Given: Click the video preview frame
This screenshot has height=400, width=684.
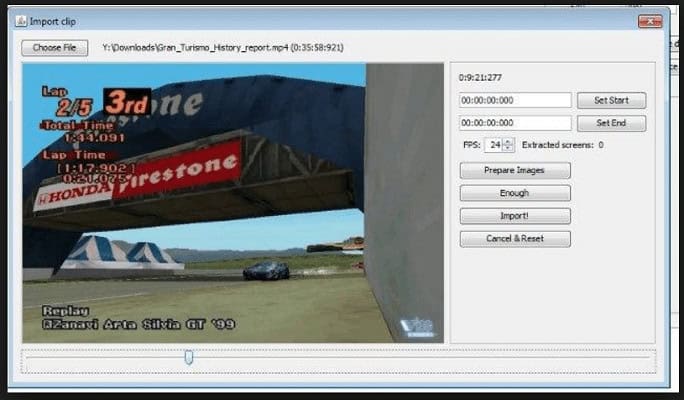Looking at the screenshot, I should tap(233, 203).
